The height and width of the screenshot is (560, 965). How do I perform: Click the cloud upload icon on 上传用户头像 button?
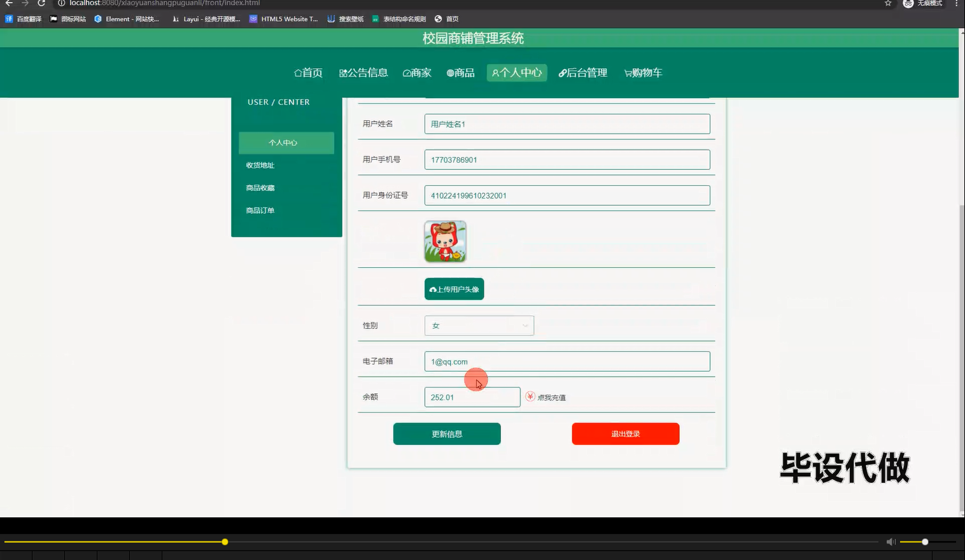click(433, 288)
